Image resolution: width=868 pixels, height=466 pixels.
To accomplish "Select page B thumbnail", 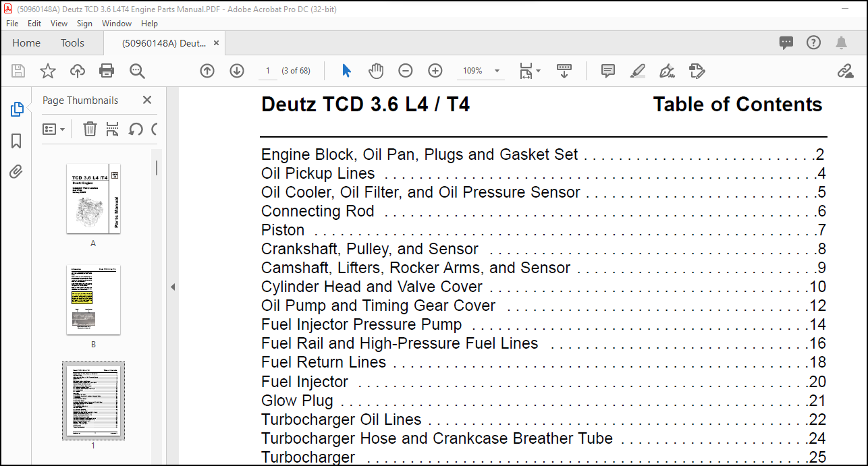I will click(x=93, y=300).
